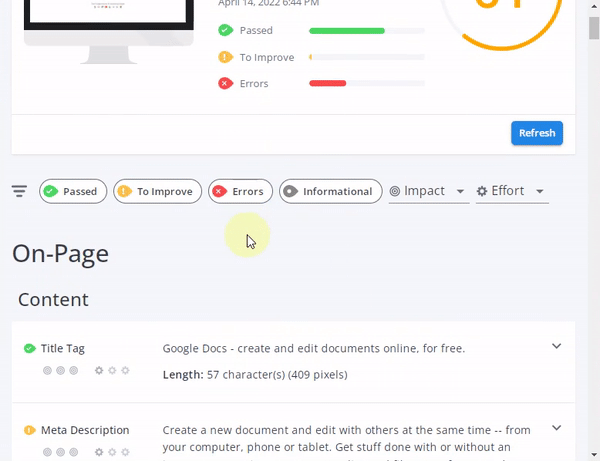Click the target icon in Impact dropdown

pyautogui.click(x=395, y=191)
